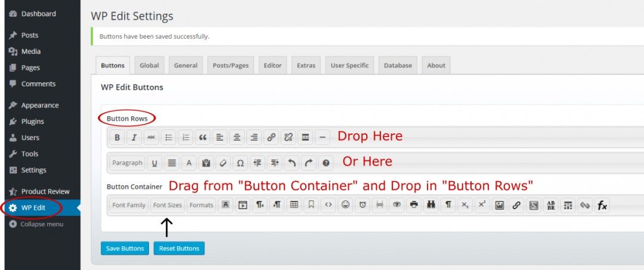644x270 pixels.
Task: Click the Insert date/time clock button
Action: [363, 205]
